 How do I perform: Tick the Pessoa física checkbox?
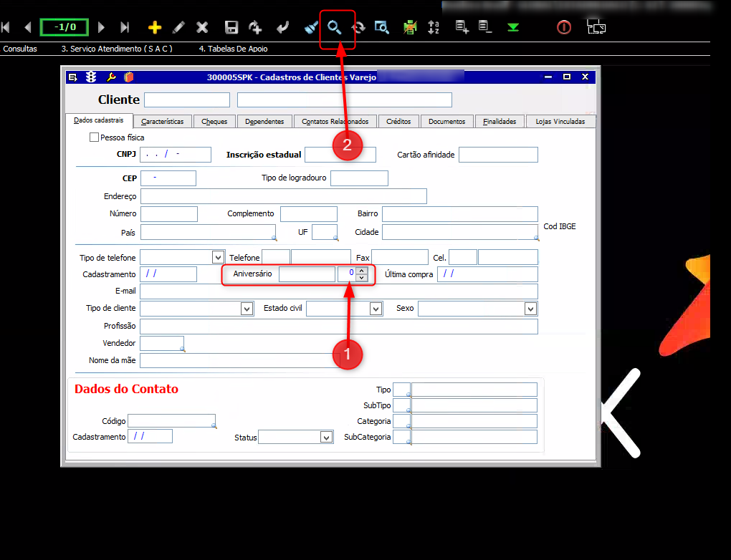point(94,137)
